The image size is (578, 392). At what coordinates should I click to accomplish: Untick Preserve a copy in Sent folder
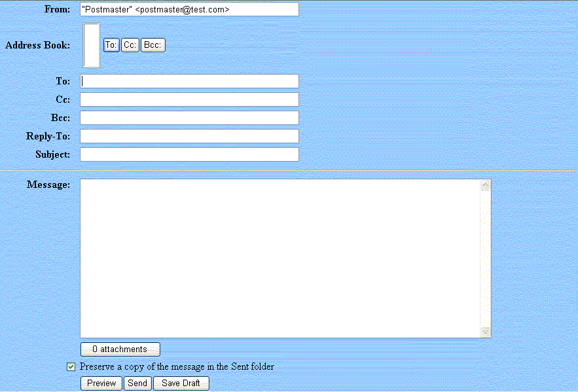71,367
